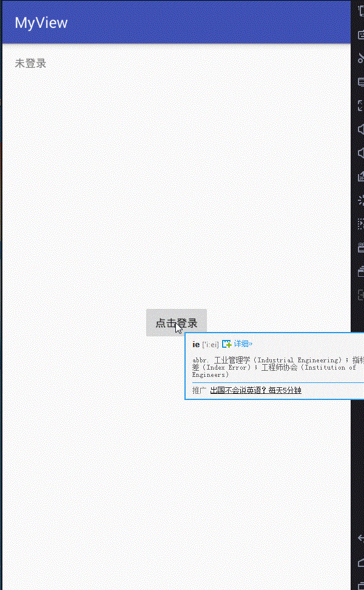Image resolution: width=364 pixels, height=590 pixels.
Task: Click the MyView app title
Action: pyautogui.click(x=41, y=23)
